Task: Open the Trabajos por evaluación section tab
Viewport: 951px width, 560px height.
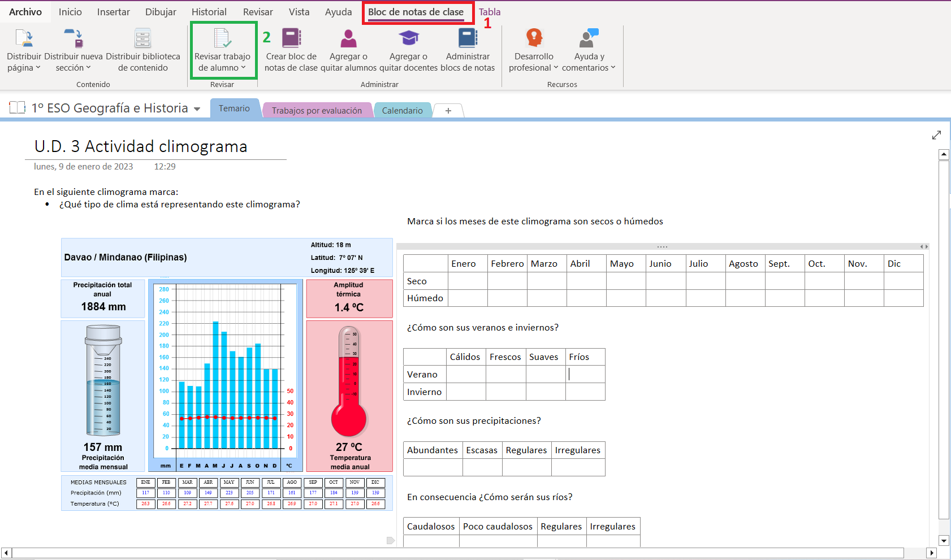Action: 317,111
